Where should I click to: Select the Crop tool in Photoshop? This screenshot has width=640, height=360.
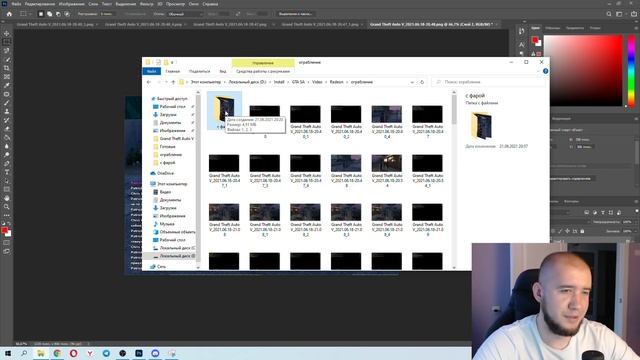point(7,68)
